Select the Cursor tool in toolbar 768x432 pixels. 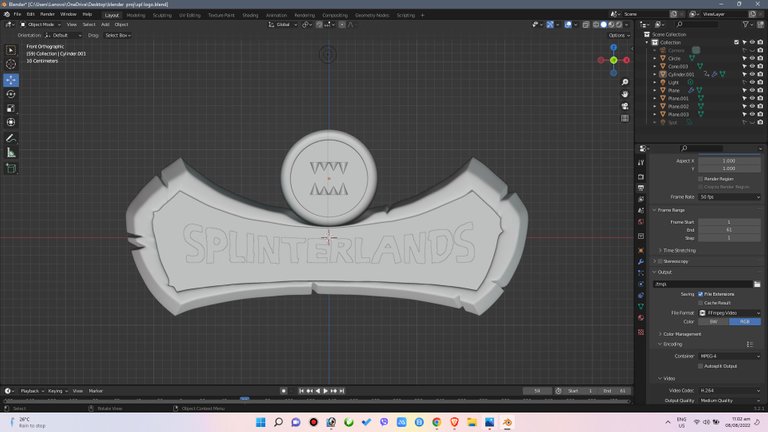pos(11,64)
